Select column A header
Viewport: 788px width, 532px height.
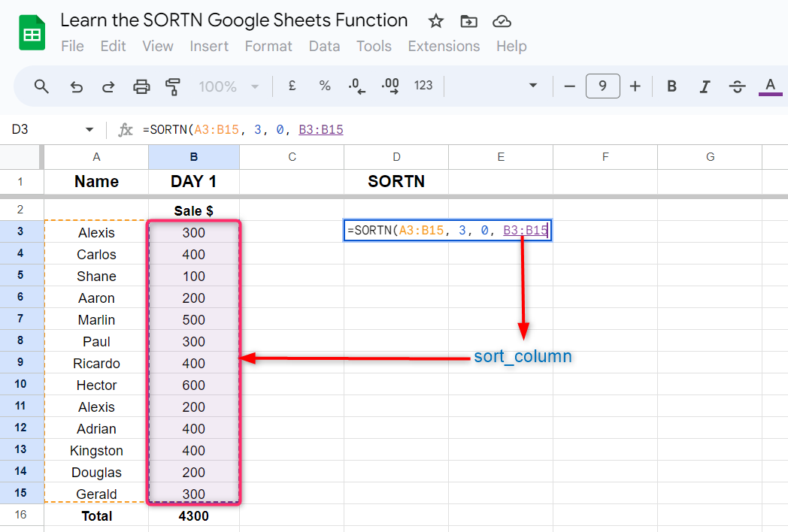[96, 157]
